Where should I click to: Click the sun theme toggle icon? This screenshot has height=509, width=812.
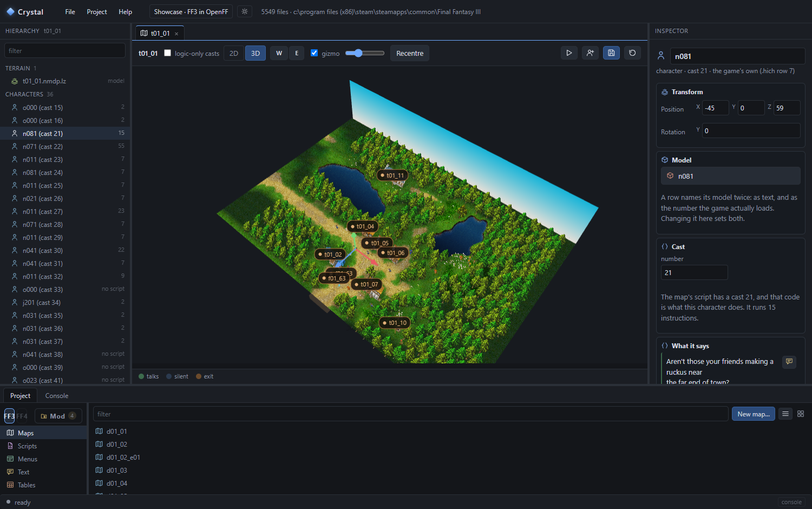click(x=245, y=11)
